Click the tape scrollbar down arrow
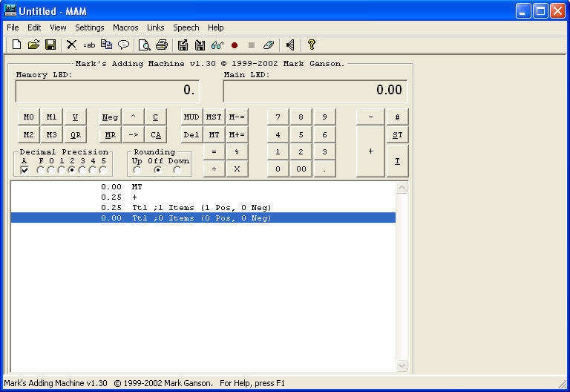Screen dimensions: 570x392 (x=402, y=365)
